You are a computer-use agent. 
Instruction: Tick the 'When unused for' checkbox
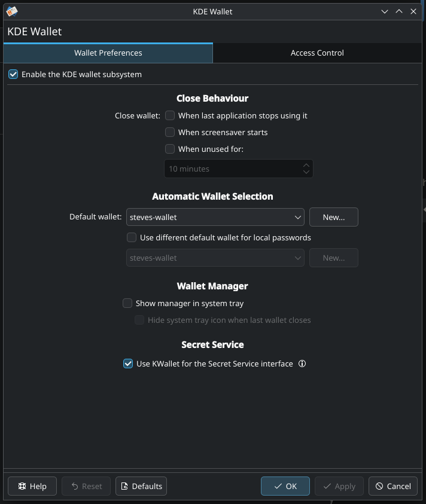point(170,149)
